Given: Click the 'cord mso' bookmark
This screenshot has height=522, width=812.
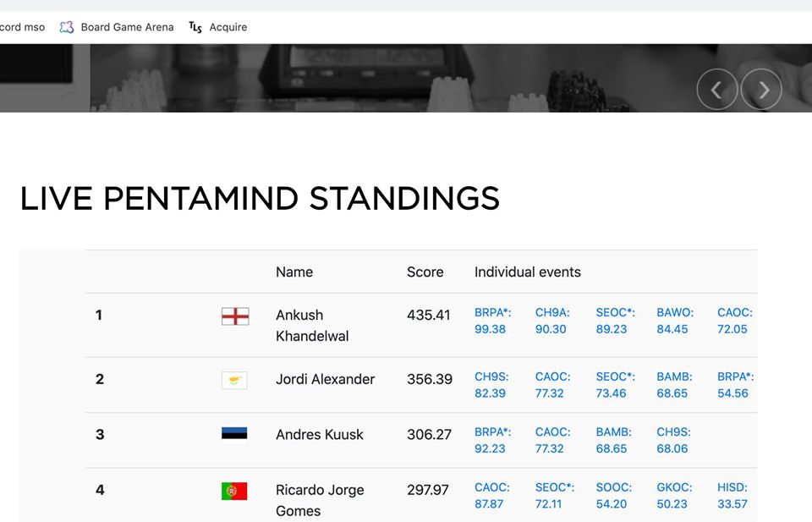Looking at the screenshot, I should [22, 27].
